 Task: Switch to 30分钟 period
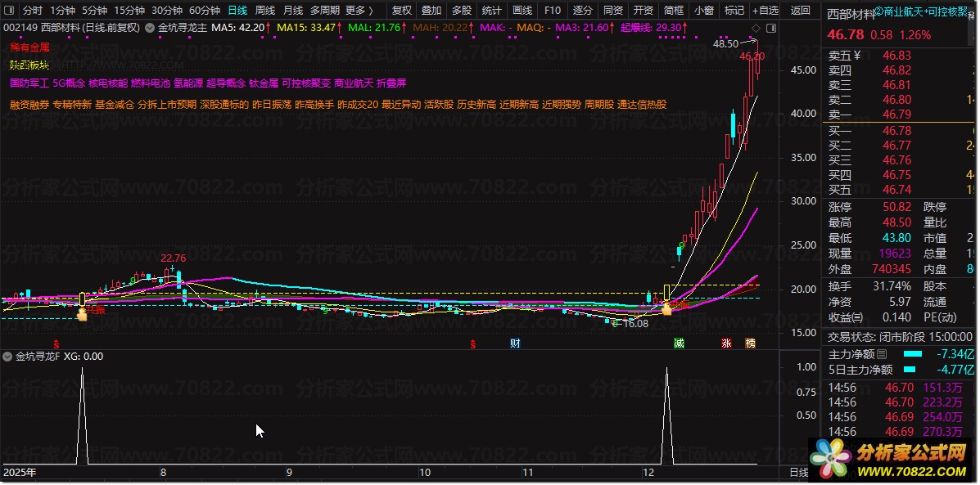tap(167, 10)
